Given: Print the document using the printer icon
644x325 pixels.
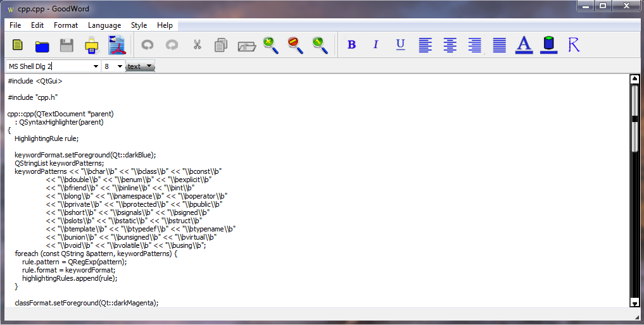Looking at the screenshot, I should coord(92,45).
